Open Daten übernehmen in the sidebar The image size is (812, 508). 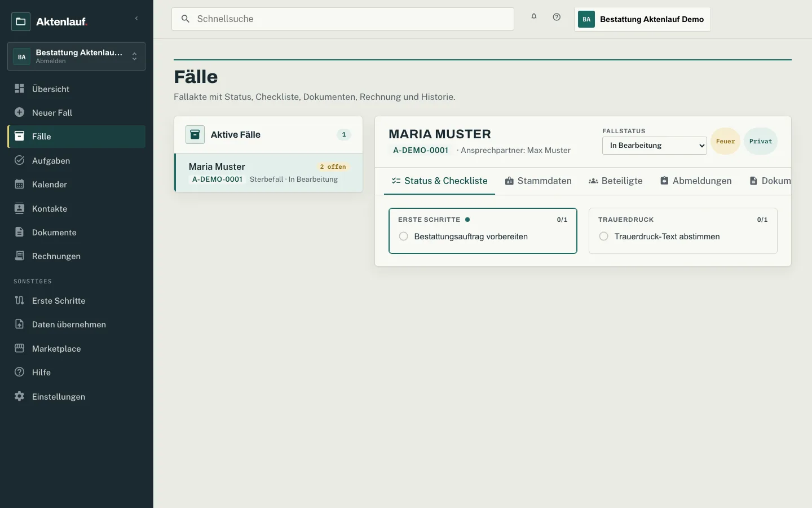(76, 324)
